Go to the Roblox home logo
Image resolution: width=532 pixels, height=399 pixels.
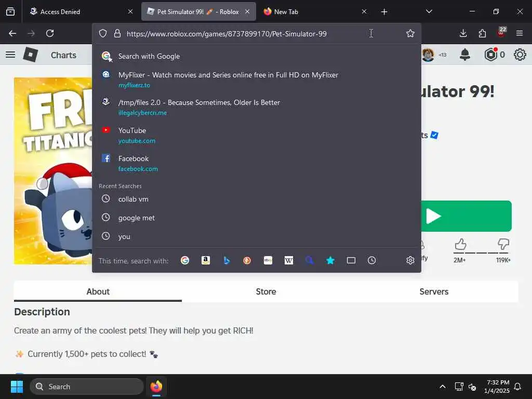coord(30,55)
